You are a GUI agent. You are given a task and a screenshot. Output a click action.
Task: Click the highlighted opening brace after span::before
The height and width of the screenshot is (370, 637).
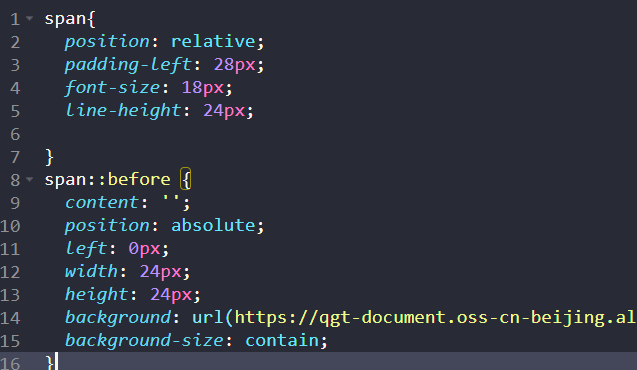(x=186, y=179)
